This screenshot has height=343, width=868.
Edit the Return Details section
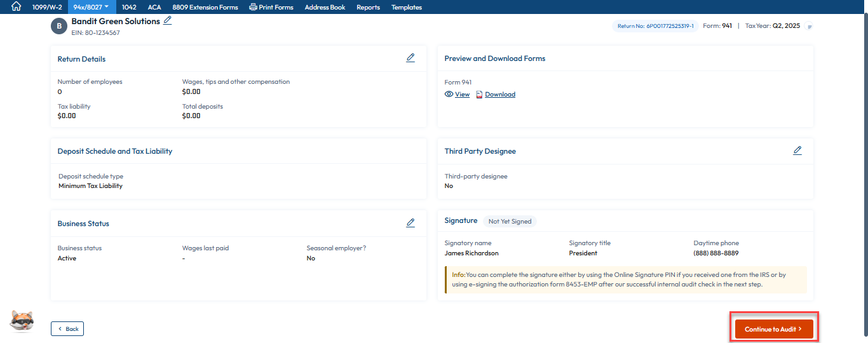410,58
